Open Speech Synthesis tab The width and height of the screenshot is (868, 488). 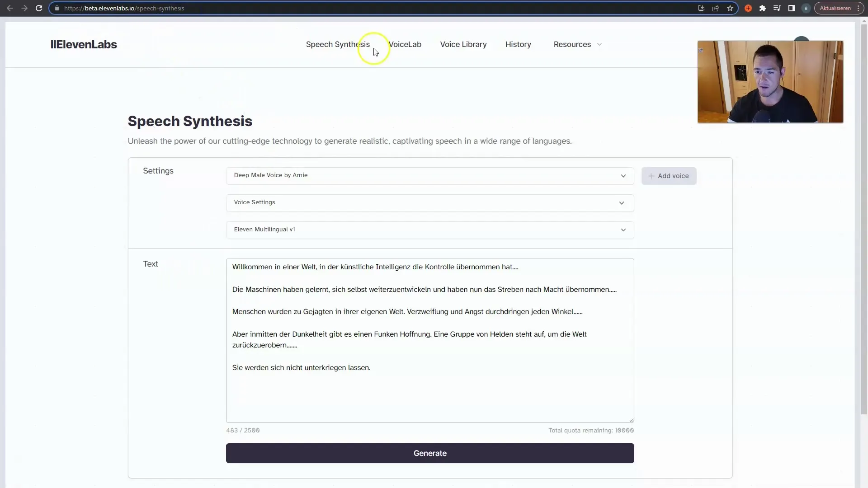coord(337,44)
